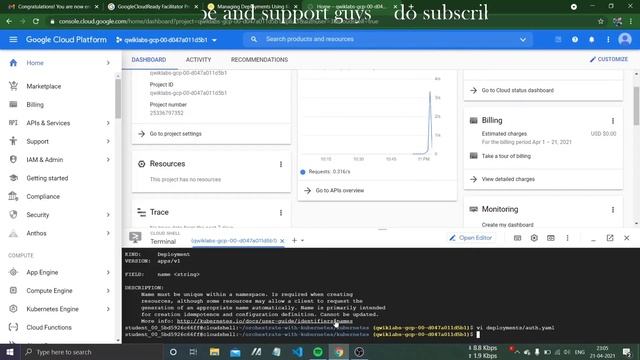Expand Kubernetes Engine submenu chevron

point(108,309)
